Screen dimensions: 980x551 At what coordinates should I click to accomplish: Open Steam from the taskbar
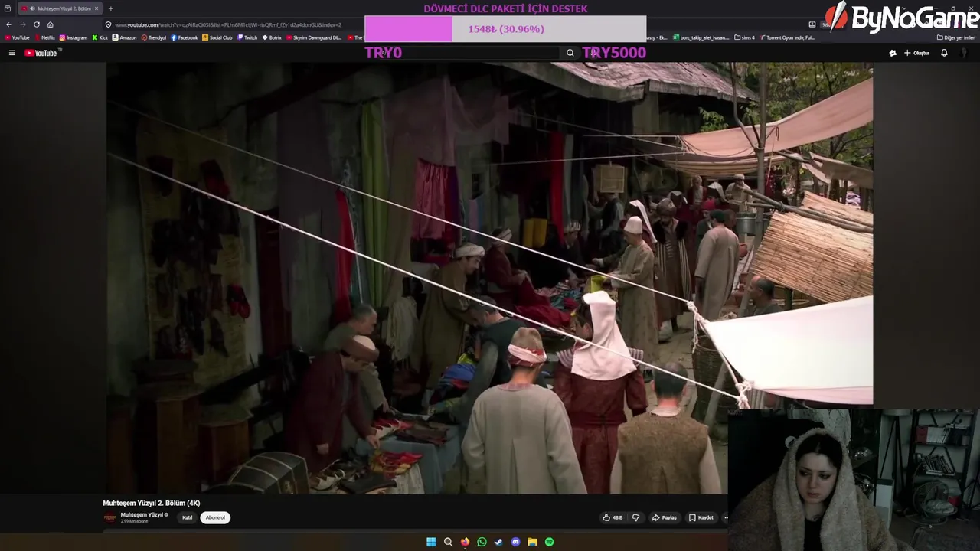pos(498,542)
